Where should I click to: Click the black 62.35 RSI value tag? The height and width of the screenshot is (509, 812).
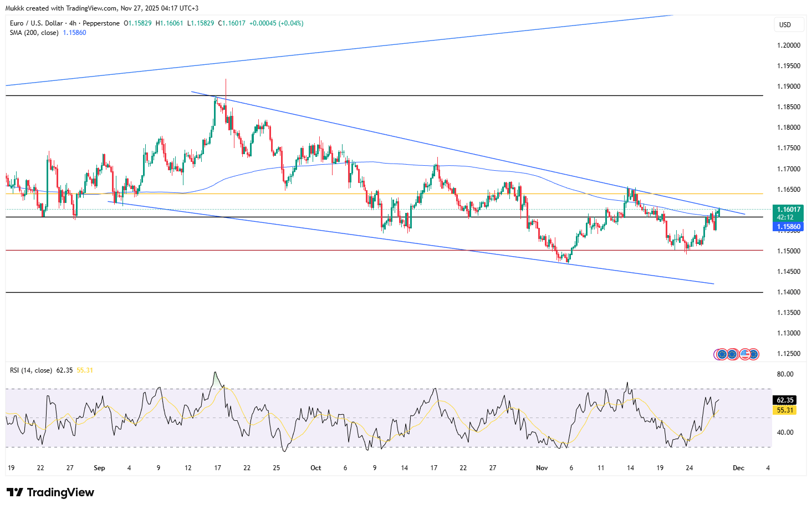pyautogui.click(x=785, y=400)
